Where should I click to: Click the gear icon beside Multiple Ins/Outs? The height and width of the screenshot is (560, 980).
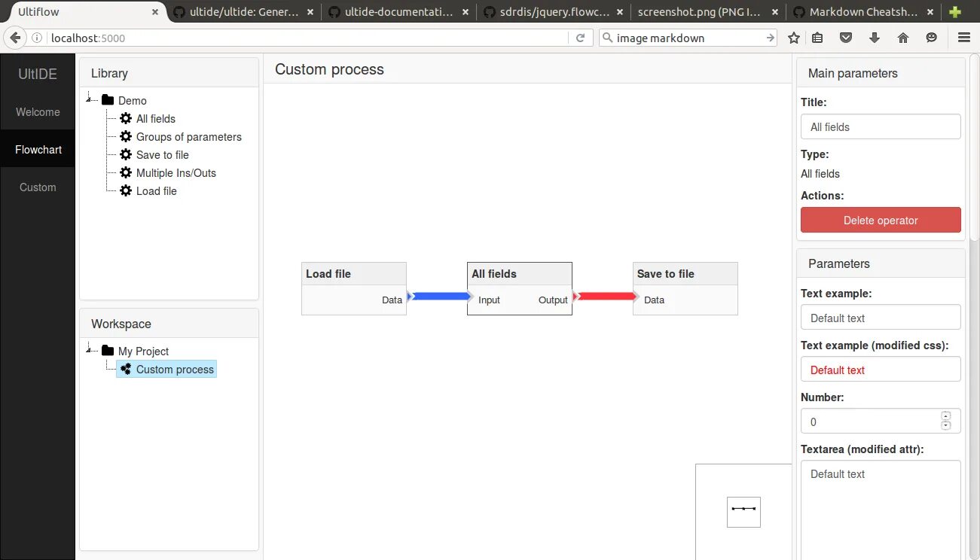point(126,172)
